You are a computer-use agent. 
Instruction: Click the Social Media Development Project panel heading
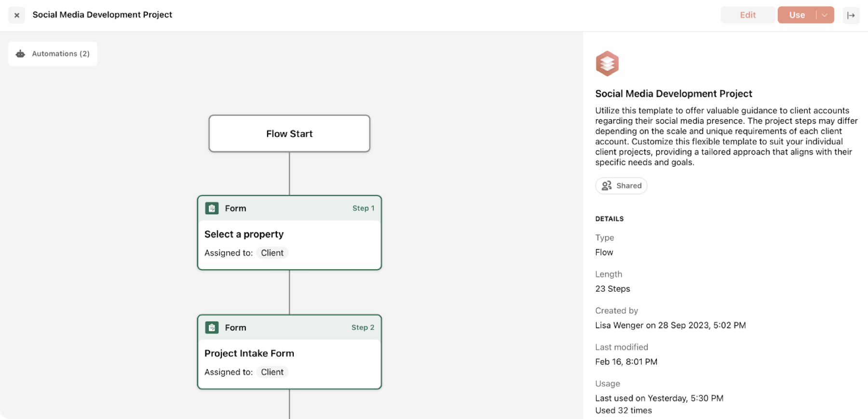674,94
